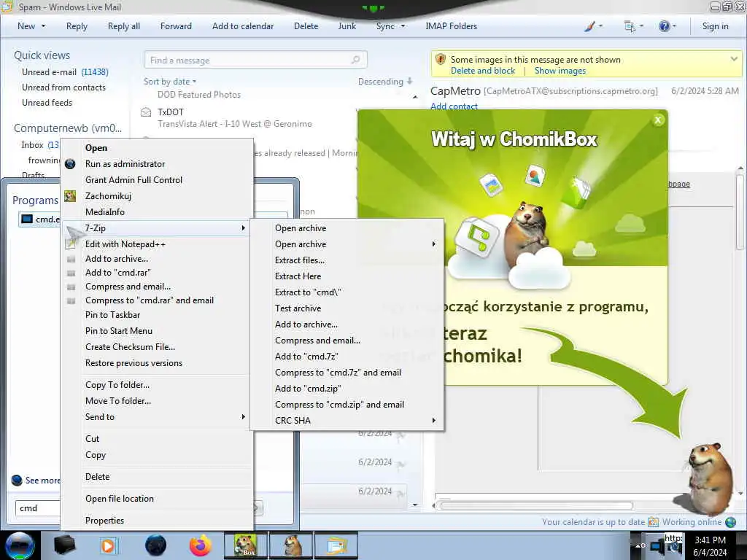Click the Delete and block link
Image resolution: width=747 pixels, height=560 pixels.
point(483,71)
